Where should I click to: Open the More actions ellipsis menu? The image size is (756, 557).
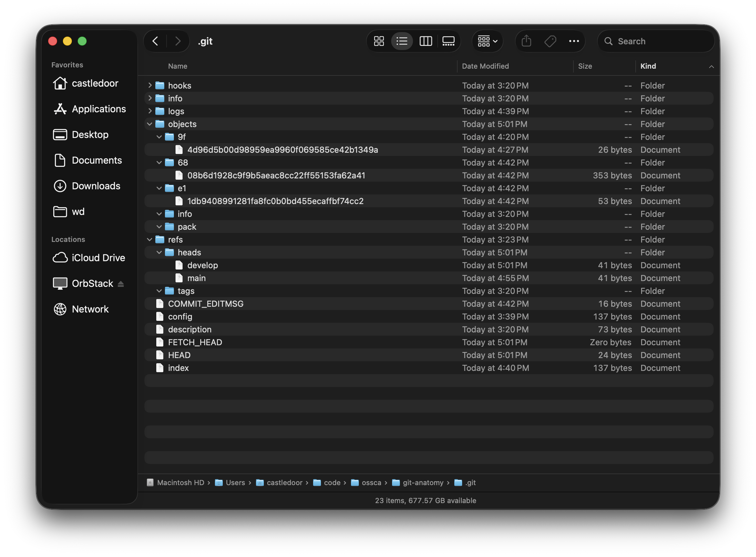(x=574, y=41)
